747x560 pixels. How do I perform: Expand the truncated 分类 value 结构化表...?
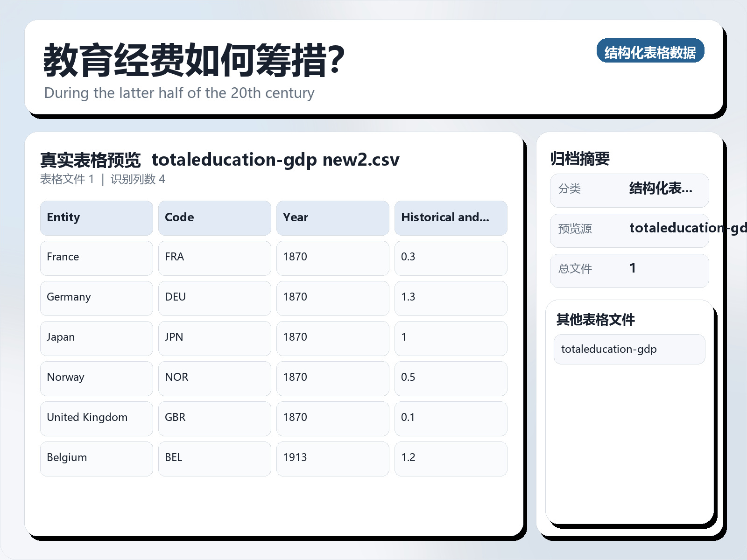click(x=661, y=189)
